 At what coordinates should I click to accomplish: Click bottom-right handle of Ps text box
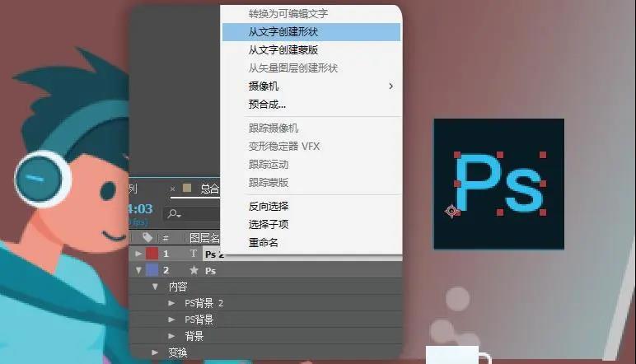coord(543,212)
